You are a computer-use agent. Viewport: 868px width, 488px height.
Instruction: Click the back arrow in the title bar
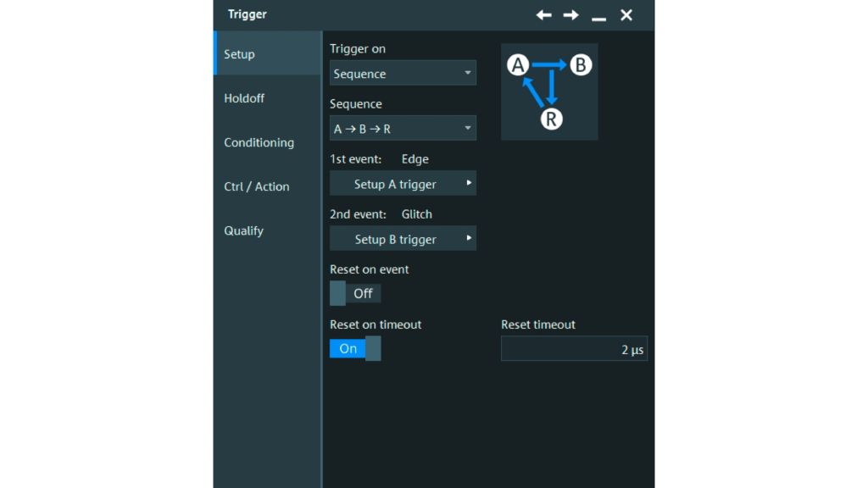pyautogui.click(x=543, y=14)
